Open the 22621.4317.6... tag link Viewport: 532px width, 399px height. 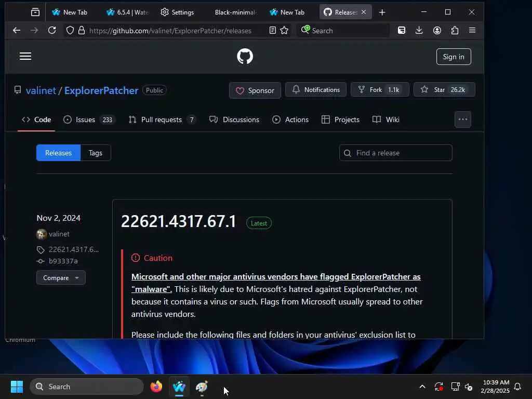click(x=74, y=250)
